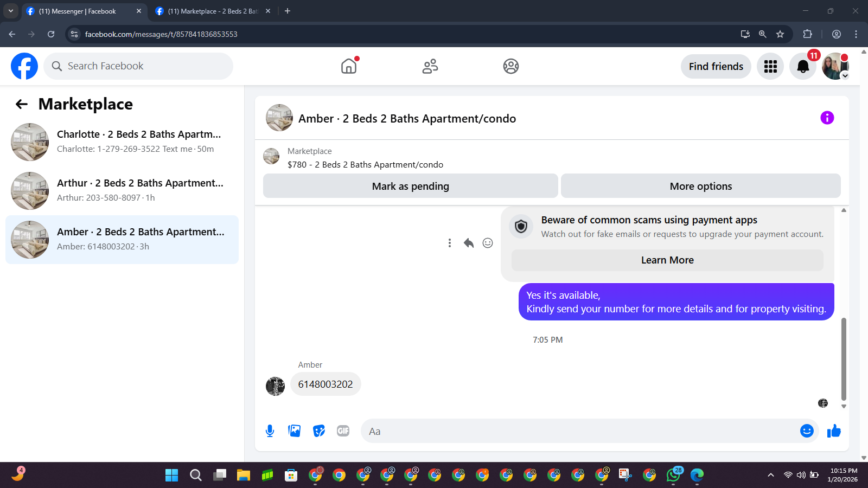Open Microsoft Edge from the taskbar

[x=697, y=476]
